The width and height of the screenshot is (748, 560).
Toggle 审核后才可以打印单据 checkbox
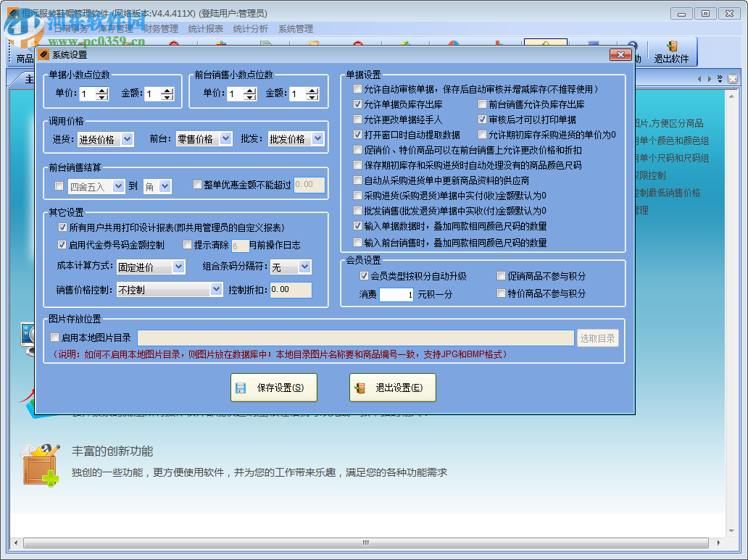(482, 120)
